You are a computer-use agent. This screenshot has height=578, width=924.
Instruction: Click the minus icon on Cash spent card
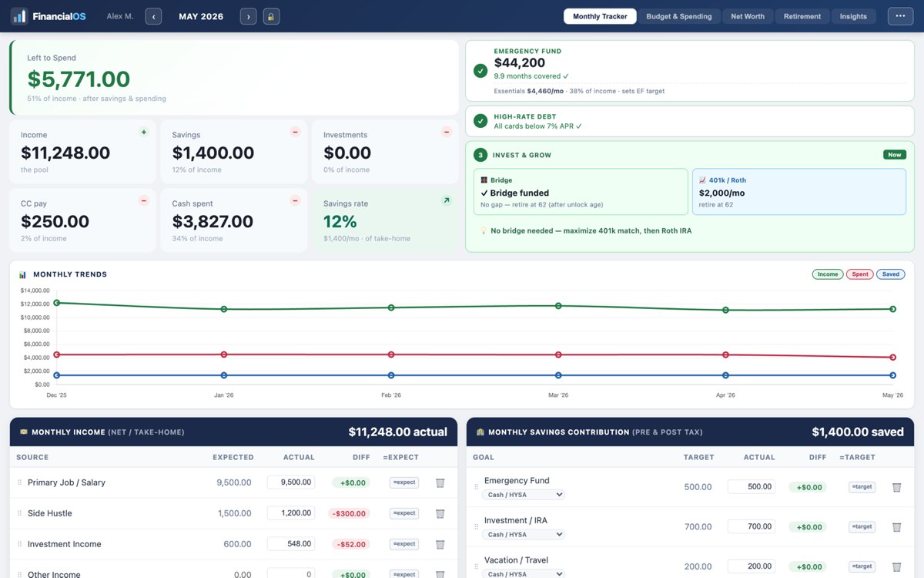295,201
